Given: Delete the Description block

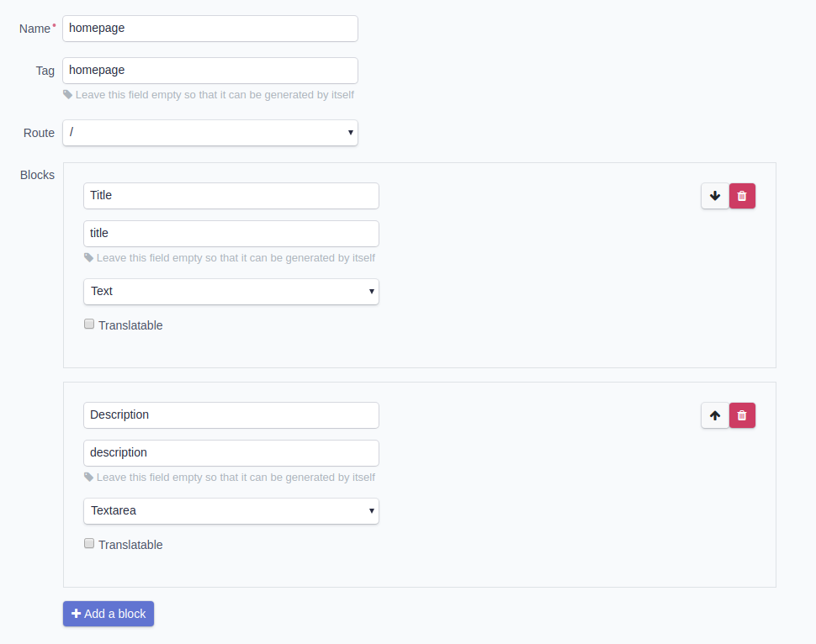Looking at the screenshot, I should click(x=742, y=415).
